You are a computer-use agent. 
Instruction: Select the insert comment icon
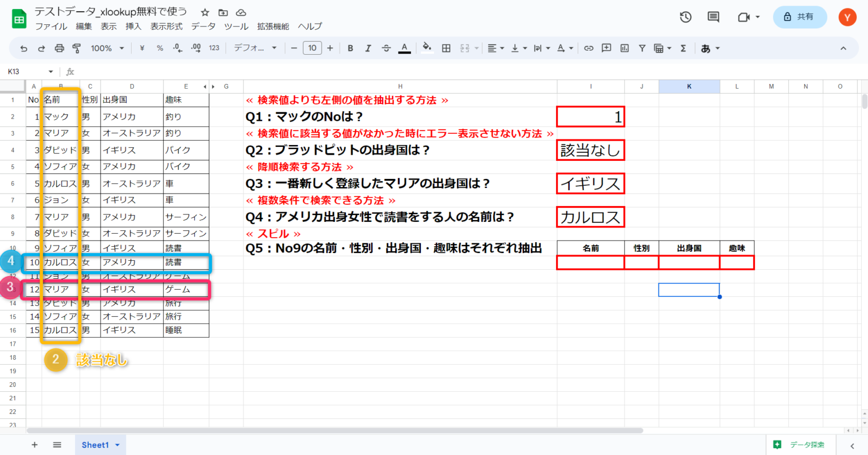pyautogui.click(x=606, y=48)
